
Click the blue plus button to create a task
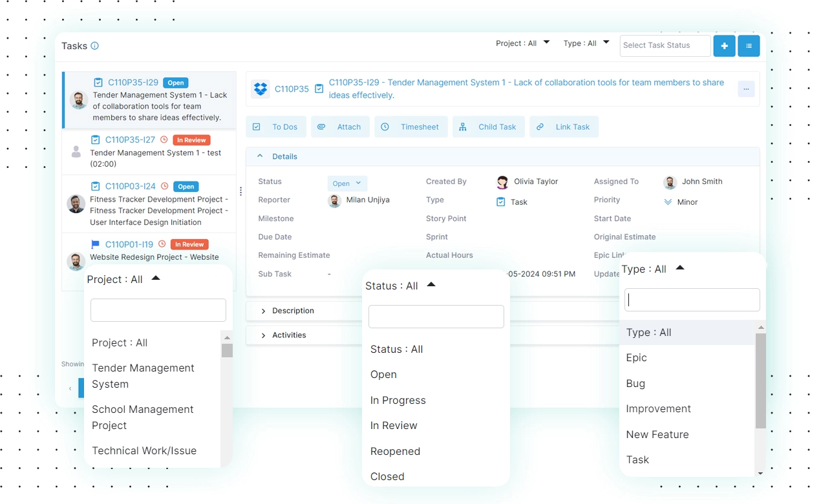(x=724, y=46)
